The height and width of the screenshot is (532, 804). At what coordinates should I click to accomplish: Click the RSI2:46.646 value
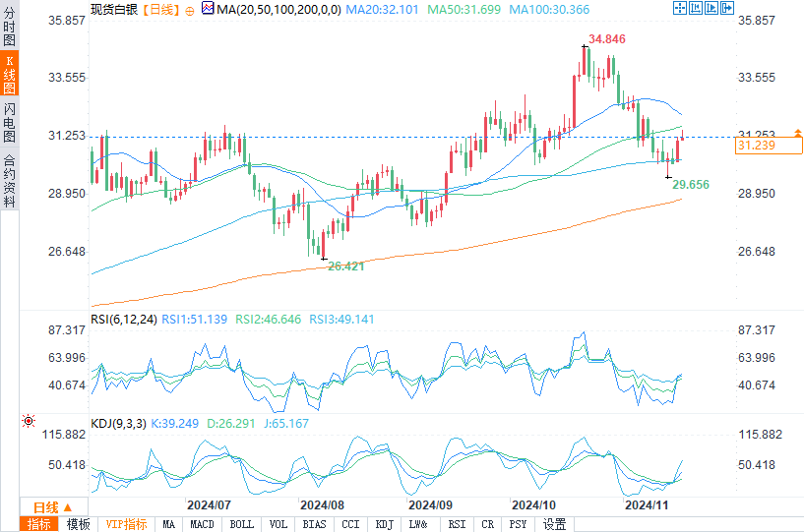pyautogui.click(x=269, y=320)
